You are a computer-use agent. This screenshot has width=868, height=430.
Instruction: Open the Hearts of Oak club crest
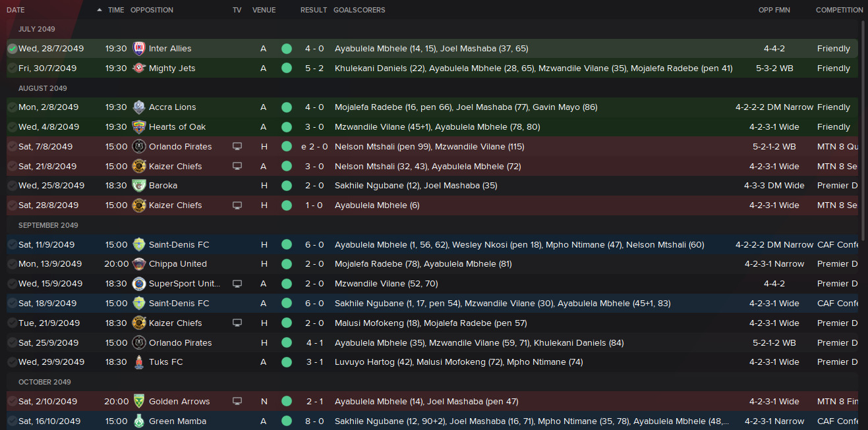tap(138, 126)
